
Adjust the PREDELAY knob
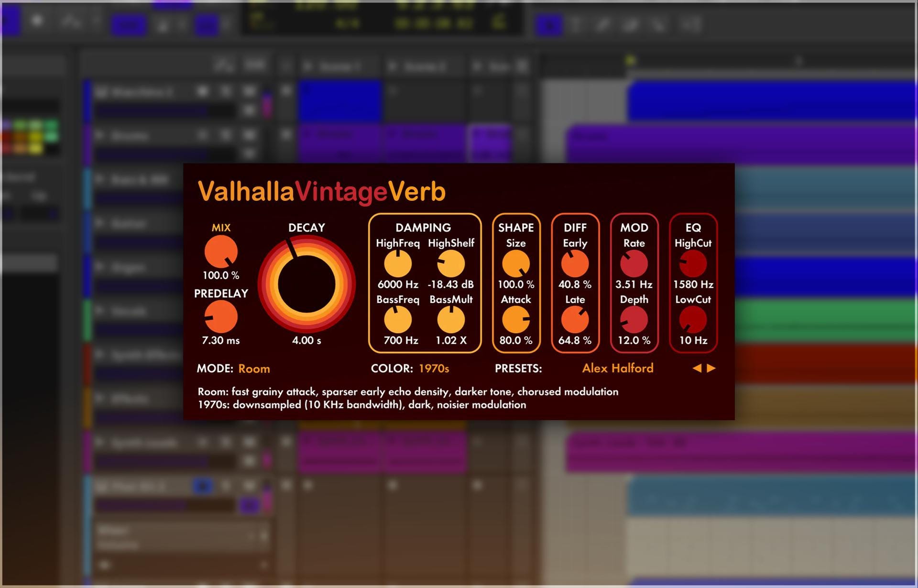(221, 317)
